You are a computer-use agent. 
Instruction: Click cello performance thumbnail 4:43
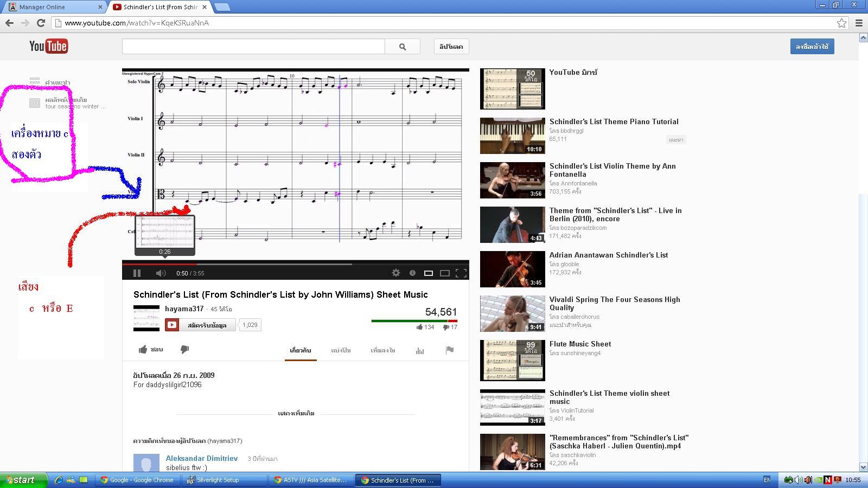coord(513,224)
